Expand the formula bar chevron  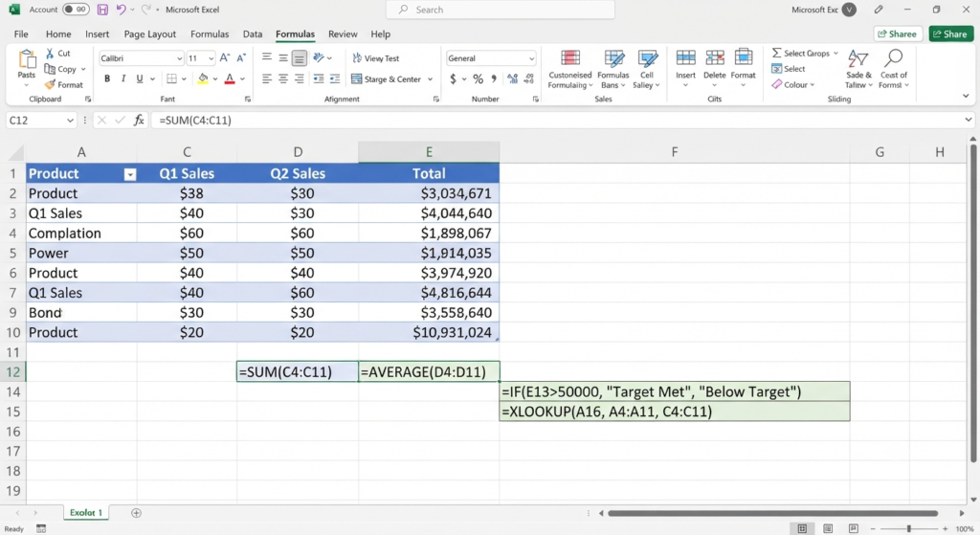tap(969, 120)
